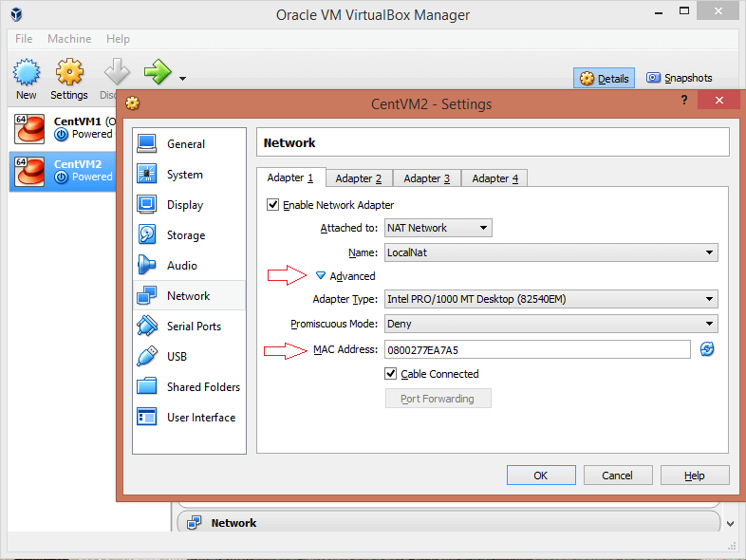Open the Attached to dropdown
746x560 pixels.
(x=438, y=228)
